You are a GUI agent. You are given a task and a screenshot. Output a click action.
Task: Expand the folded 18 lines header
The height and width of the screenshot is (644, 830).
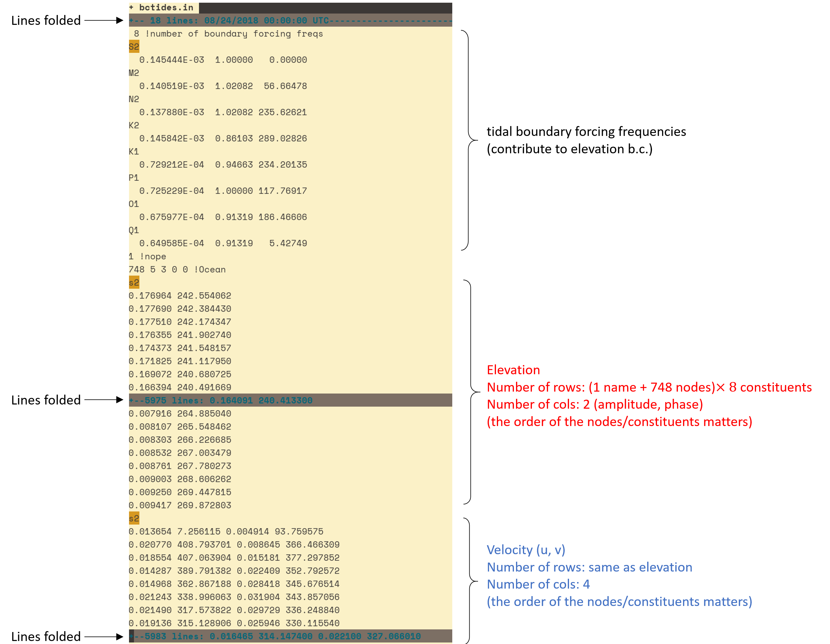(x=228, y=21)
